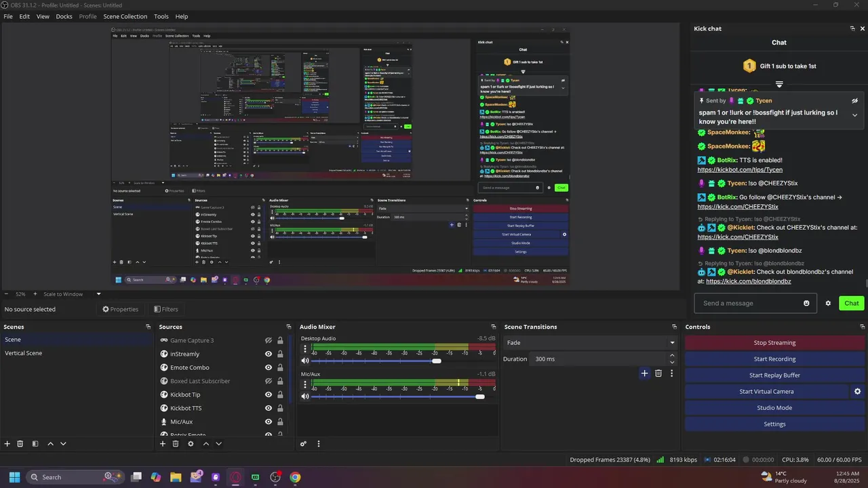
Task: Open the Fade transition dropdown
Action: [590, 343]
